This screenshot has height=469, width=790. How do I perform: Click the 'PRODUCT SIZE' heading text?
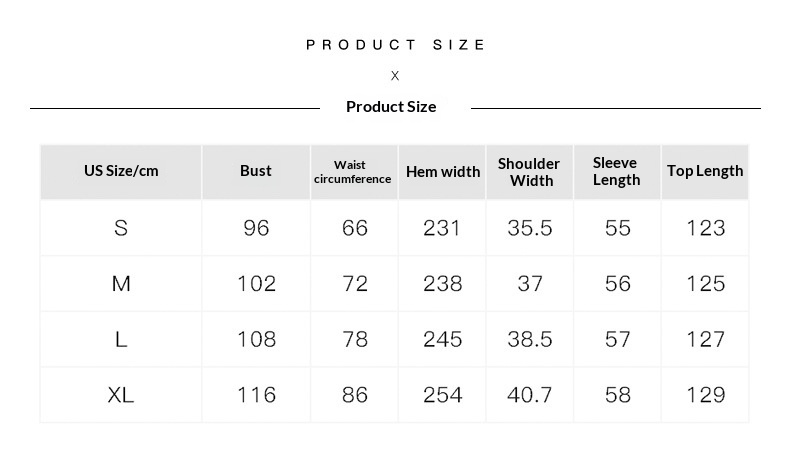point(395,45)
